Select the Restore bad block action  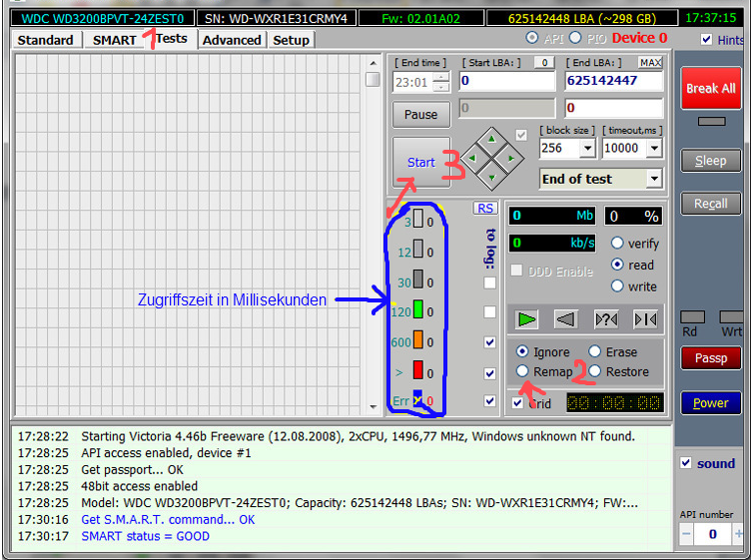pos(594,371)
